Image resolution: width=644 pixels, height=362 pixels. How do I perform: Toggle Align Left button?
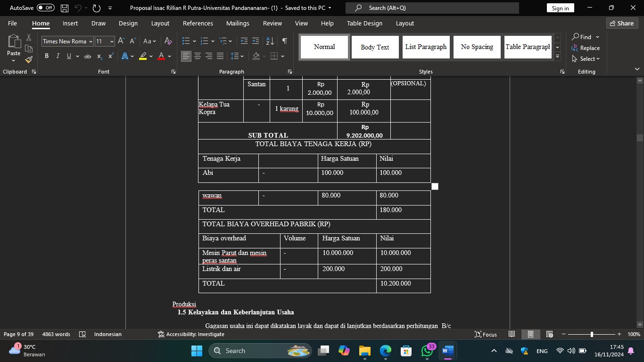click(x=186, y=56)
